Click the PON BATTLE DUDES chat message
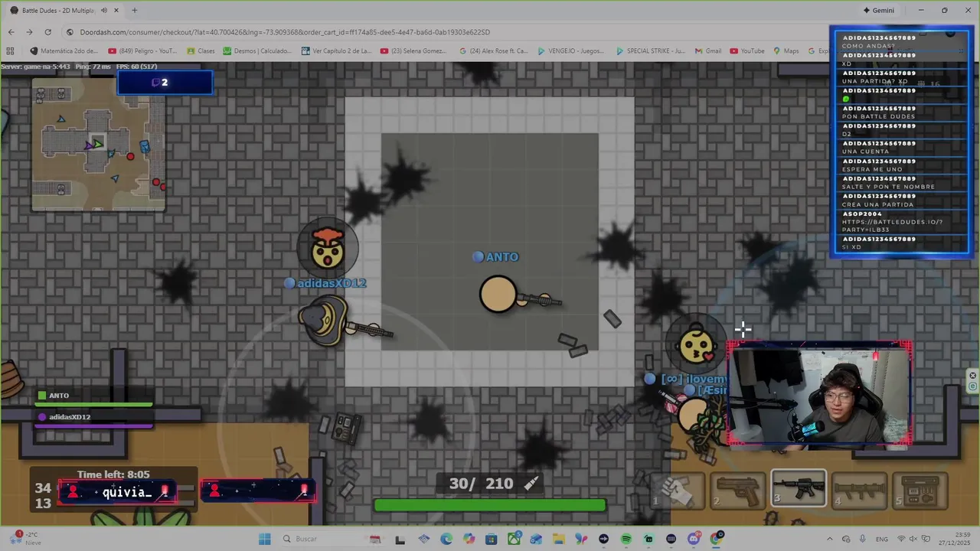 pos(878,116)
